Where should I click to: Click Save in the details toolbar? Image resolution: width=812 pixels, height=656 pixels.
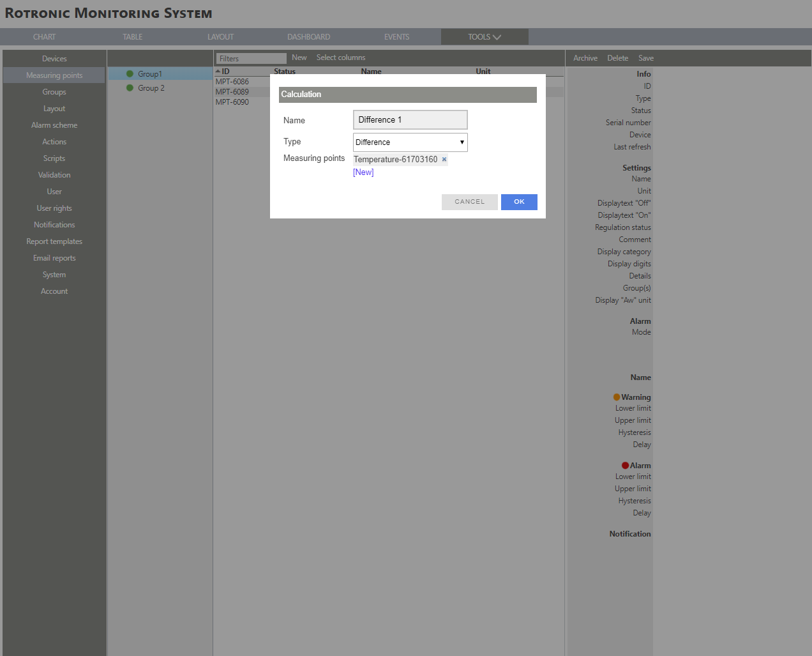(x=646, y=58)
